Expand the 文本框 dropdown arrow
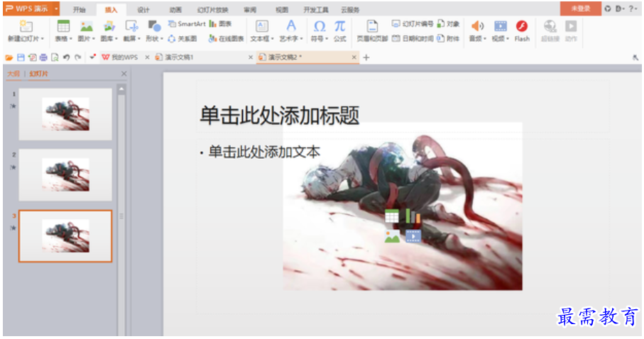The width and height of the screenshot is (644, 339). (x=273, y=39)
